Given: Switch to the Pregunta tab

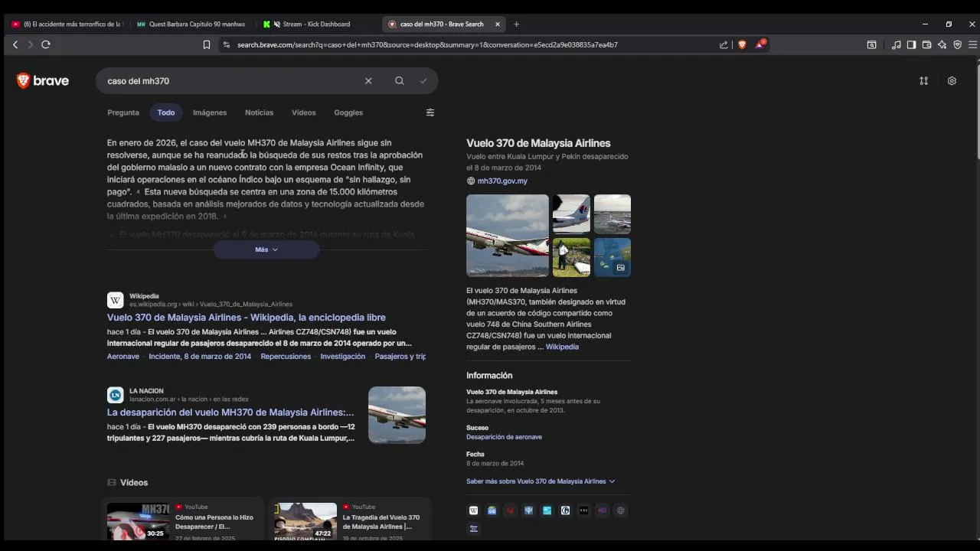Looking at the screenshot, I should (123, 112).
